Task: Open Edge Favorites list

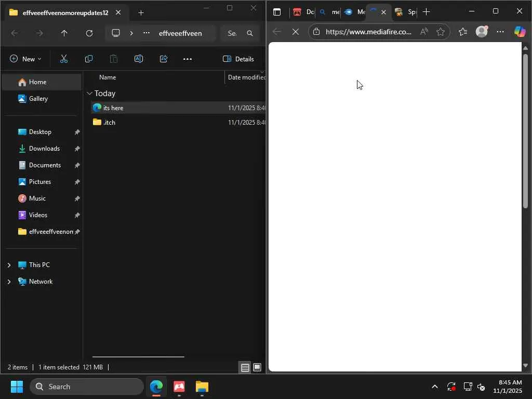Action: [463, 32]
